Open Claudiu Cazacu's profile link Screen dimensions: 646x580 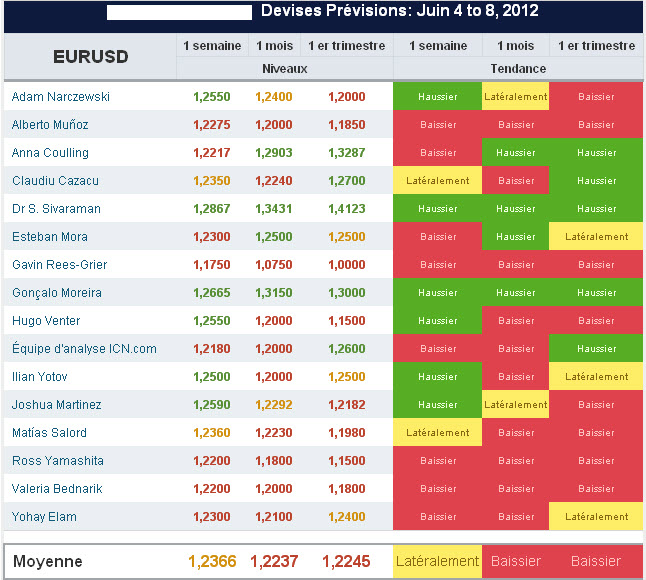coord(55,181)
